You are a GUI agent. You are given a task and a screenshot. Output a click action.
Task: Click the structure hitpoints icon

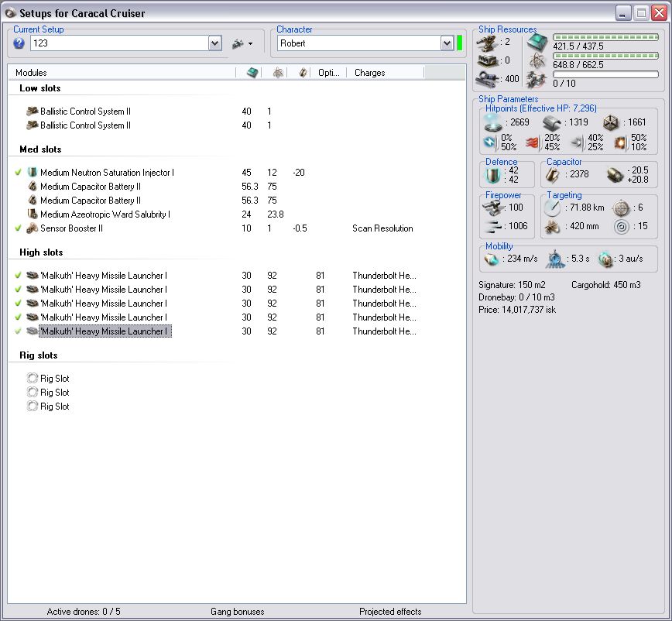pyautogui.click(x=611, y=123)
